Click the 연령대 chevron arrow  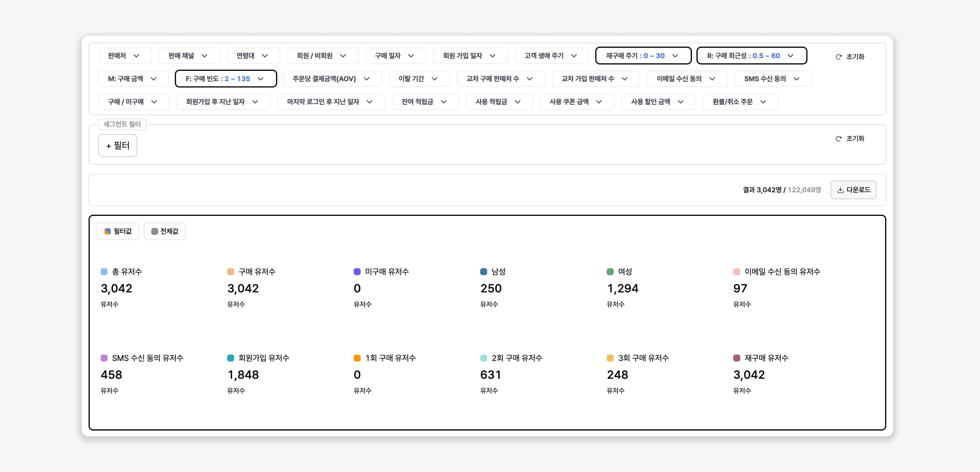coord(265,56)
